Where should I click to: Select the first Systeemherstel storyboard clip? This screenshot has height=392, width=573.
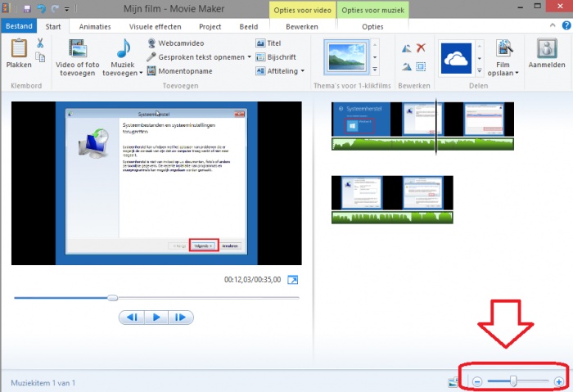[361, 119]
